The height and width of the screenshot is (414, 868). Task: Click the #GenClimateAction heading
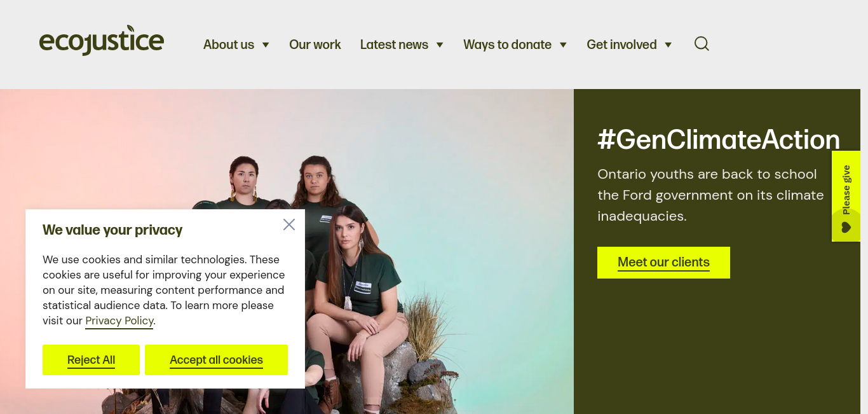click(x=719, y=139)
